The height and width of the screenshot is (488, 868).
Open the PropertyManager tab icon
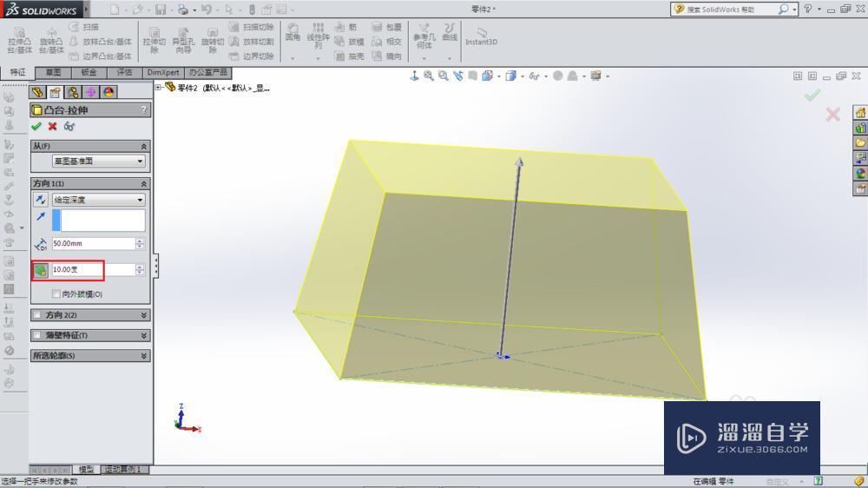point(55,92)
